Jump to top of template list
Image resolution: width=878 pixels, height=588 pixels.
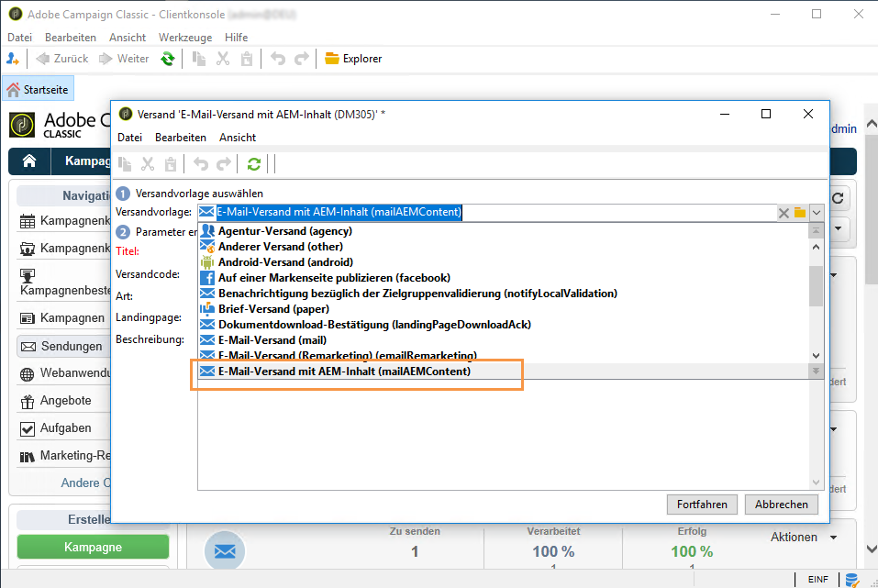[x=817, y=231]
